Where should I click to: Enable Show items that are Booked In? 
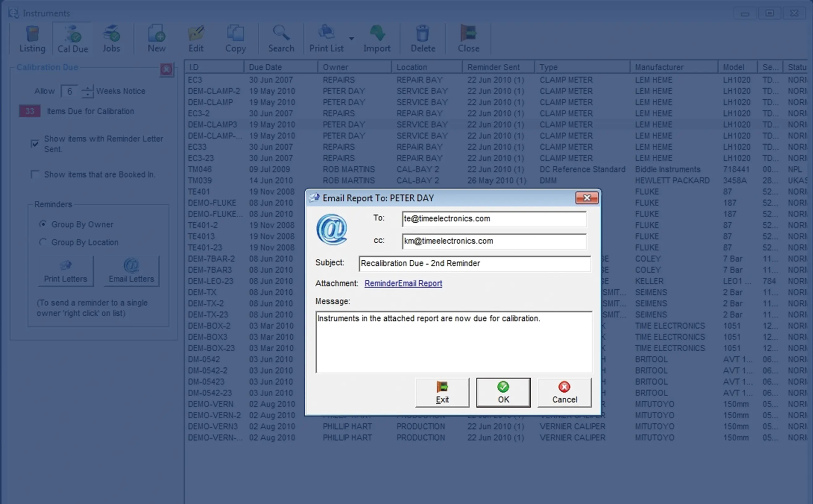(35, 174)
